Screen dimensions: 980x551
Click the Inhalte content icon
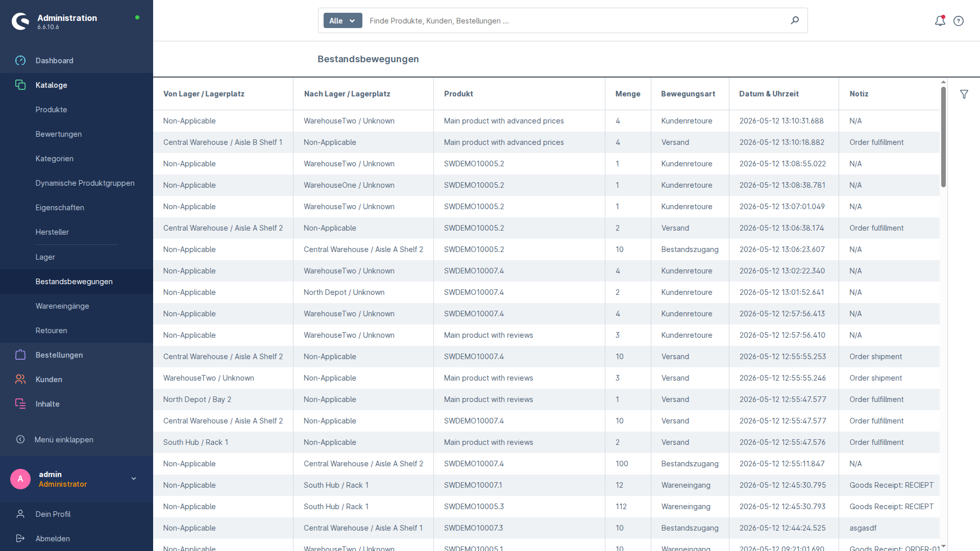(20, 404)
